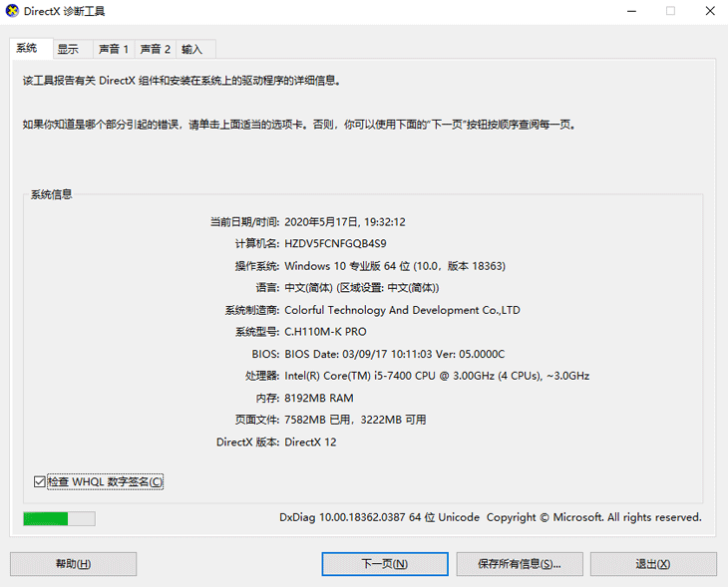Click the 系统信息 group label
This screenshot has width=728, height=587.
52,194
